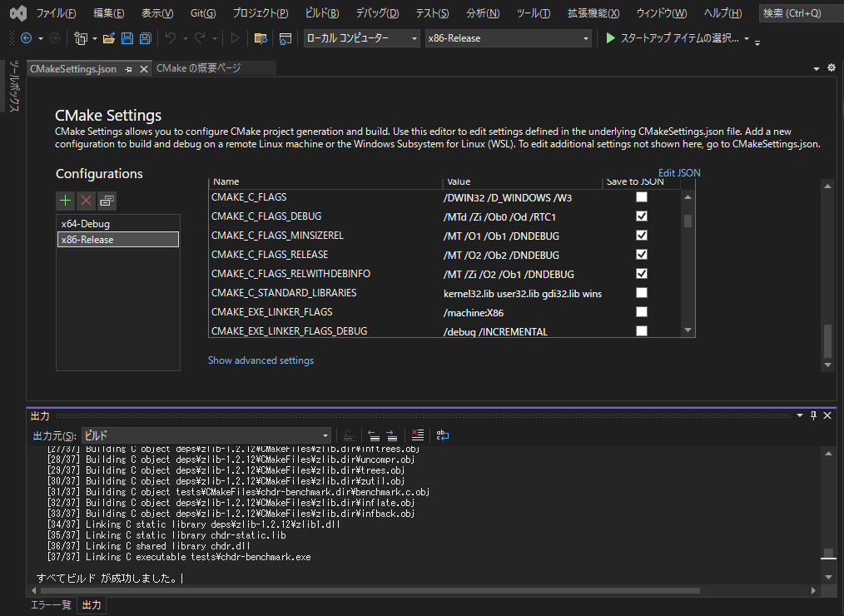Remove the selected configuration with red X
Screen dimensions: 844x616
coord(86,201)
